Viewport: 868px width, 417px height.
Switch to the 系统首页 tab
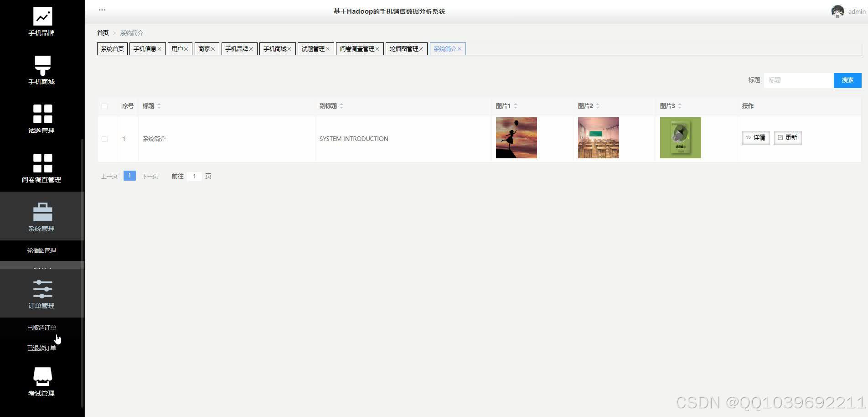point(112,49)
